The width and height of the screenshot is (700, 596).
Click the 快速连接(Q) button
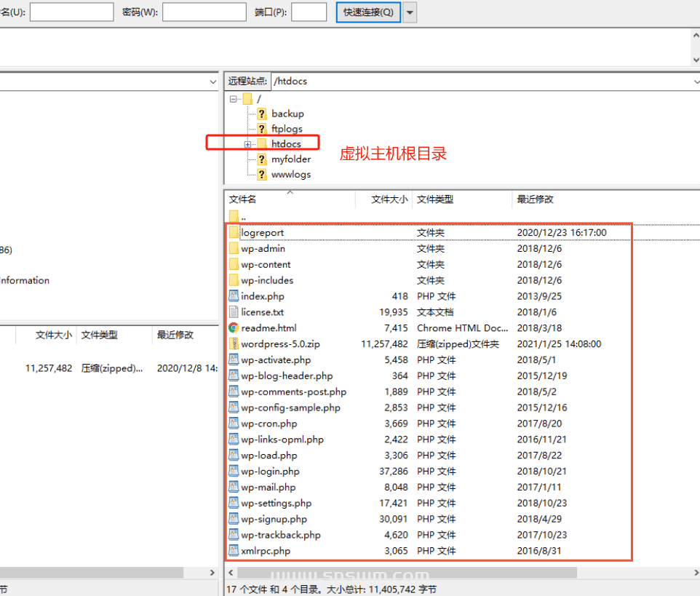pyautogui.click(x=367, y=12)
